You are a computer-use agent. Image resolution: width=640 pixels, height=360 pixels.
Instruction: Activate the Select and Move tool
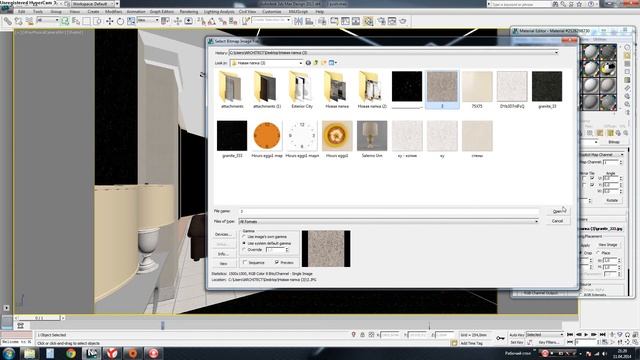[x=109, y=21]
